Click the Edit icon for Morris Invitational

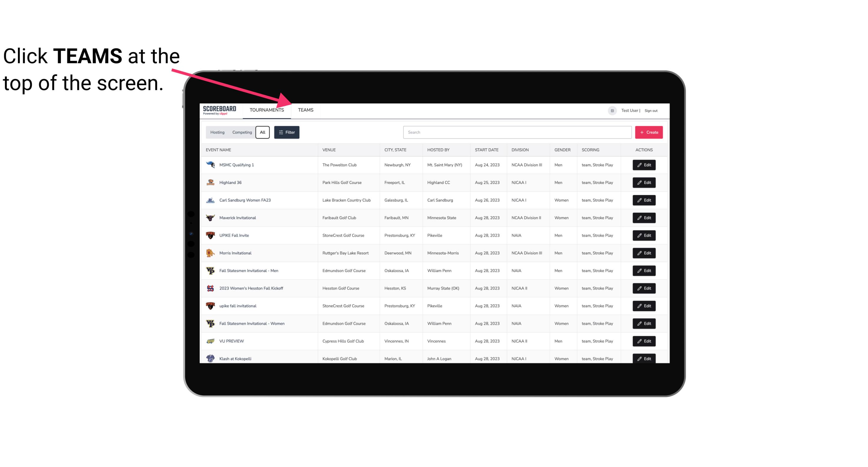[644, 252]
